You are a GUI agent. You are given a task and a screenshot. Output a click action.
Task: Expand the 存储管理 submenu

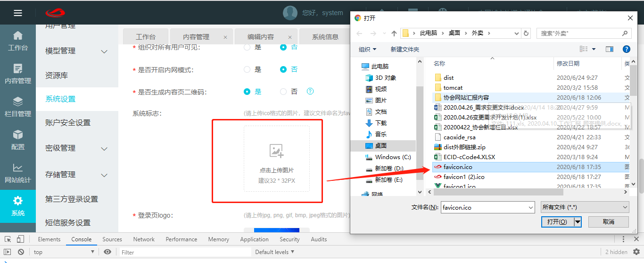click(105, 175)
